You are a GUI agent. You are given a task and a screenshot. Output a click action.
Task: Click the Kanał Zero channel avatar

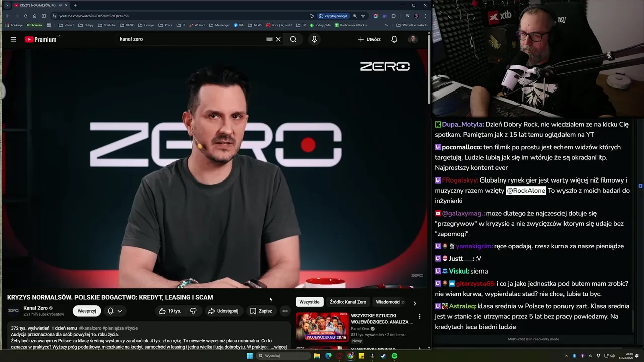coord(14,311)
